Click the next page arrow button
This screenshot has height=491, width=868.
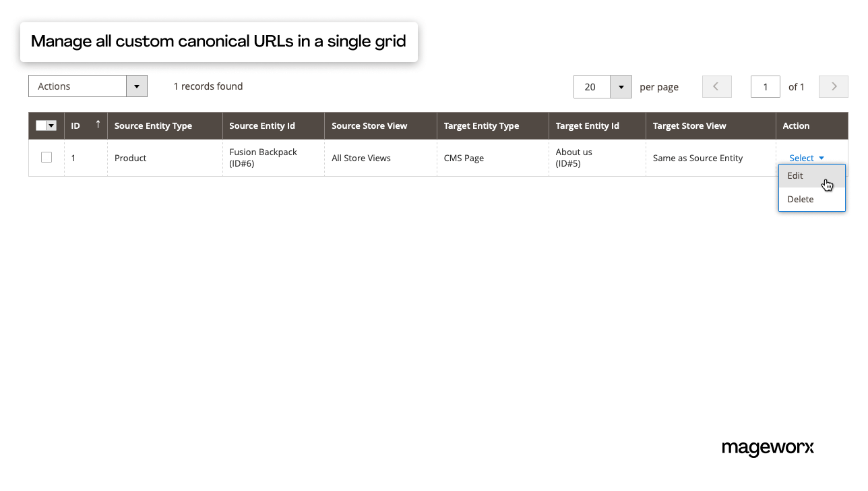pyautogui.click(x=834, y=86)
